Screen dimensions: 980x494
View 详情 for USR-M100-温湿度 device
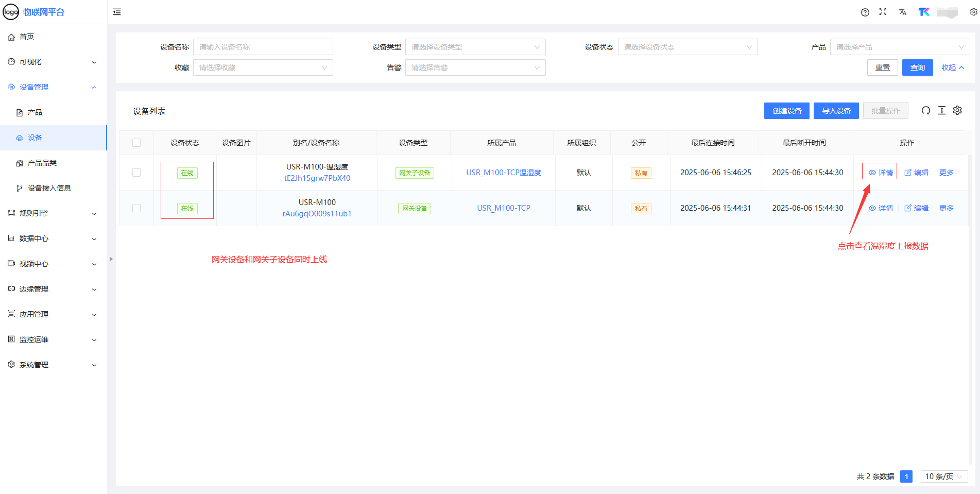point(881,173)
